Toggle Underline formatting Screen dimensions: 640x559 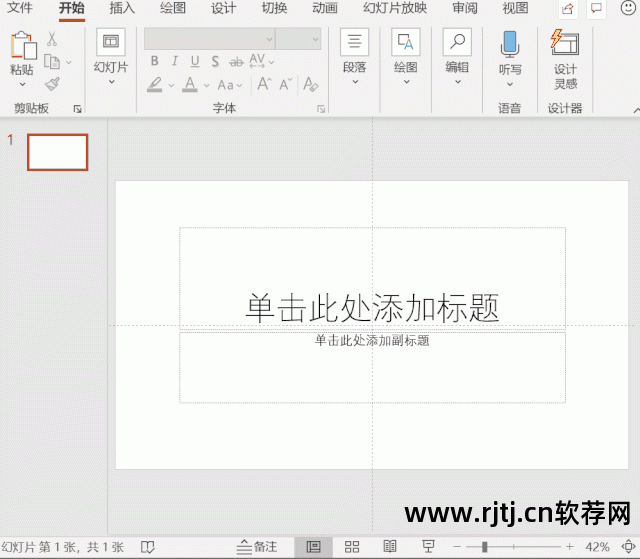coord(195,61)
